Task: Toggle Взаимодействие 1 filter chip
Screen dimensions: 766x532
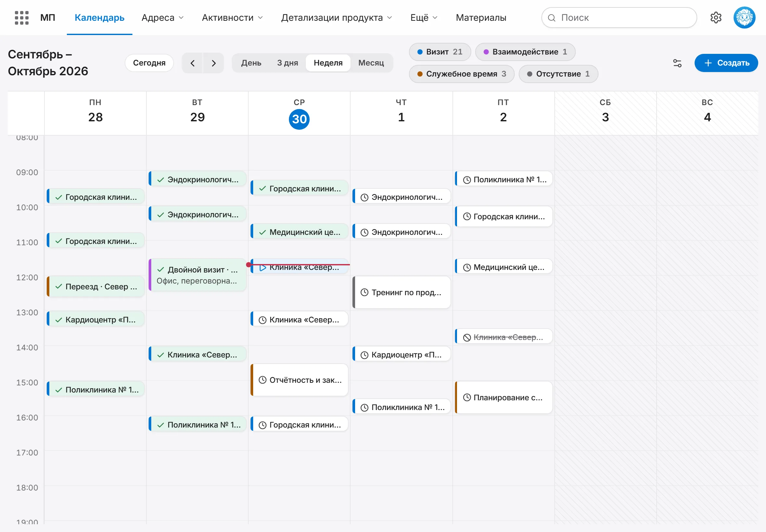Action: coord(525,52)
